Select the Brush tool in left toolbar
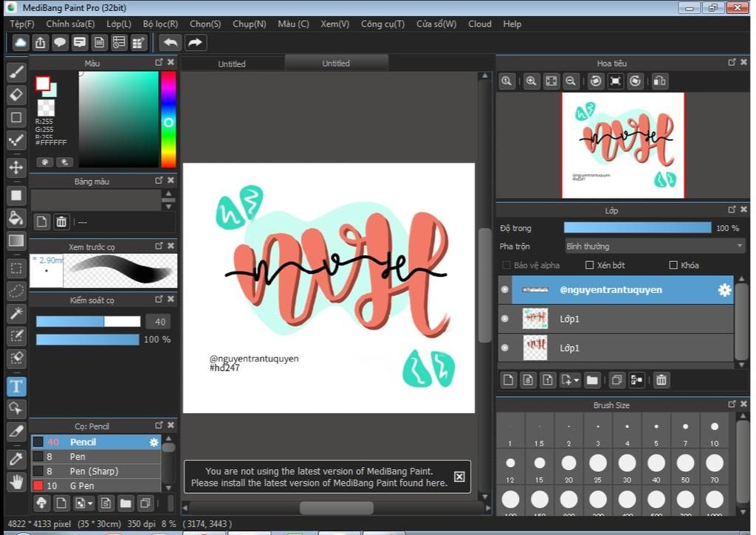Screen dimensions: 756x535 pos(16,72)
